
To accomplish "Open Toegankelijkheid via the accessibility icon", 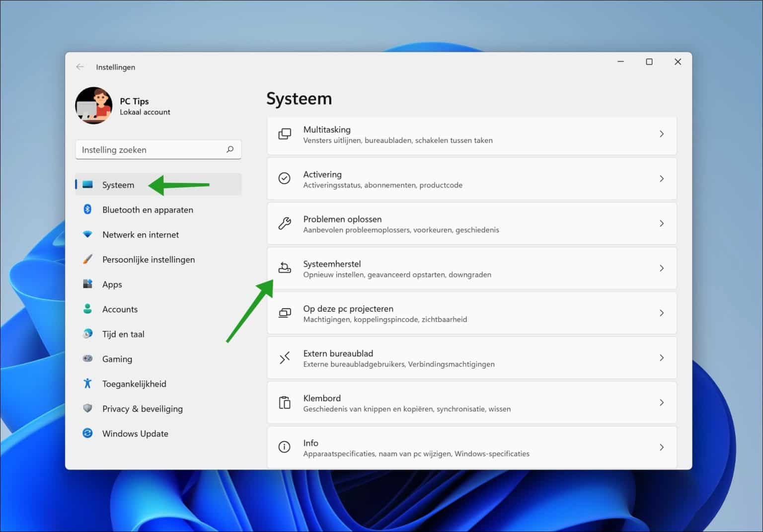I will tap(87, 383).
